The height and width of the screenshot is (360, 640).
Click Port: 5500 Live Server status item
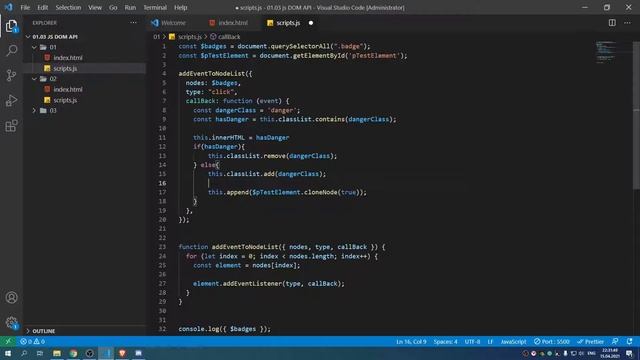coord(552,341)
